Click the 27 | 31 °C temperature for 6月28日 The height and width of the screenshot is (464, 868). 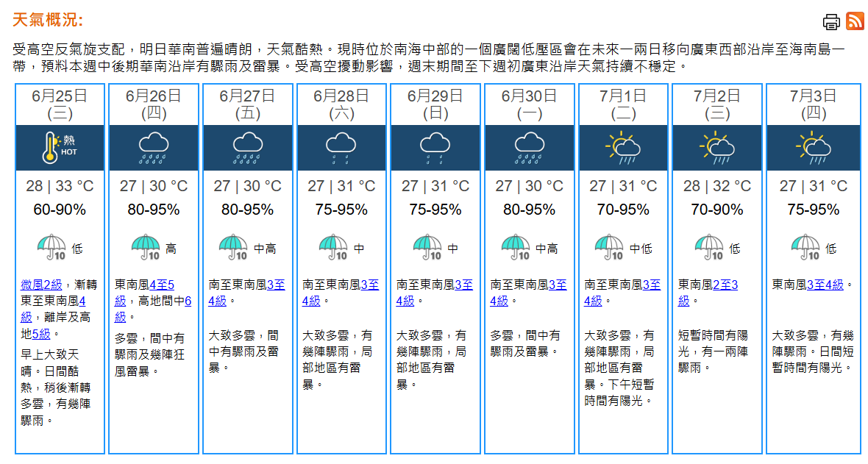click(341, 186)
